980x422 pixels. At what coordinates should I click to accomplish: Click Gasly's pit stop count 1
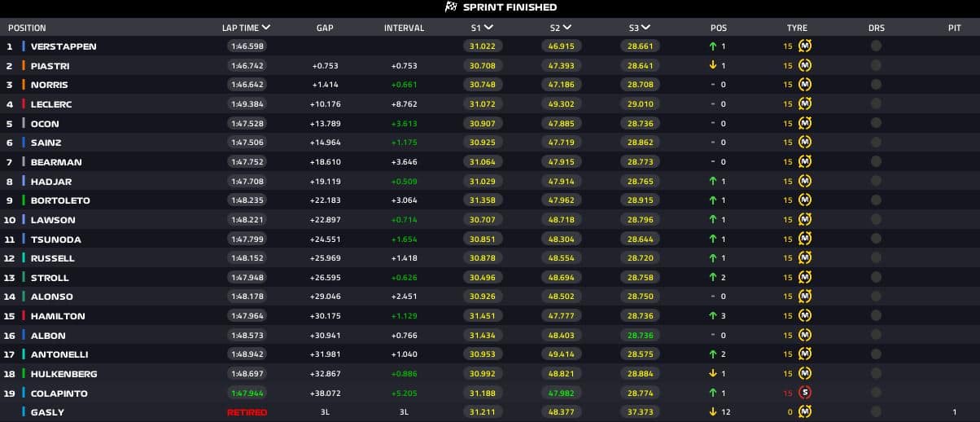click(955, 412)
